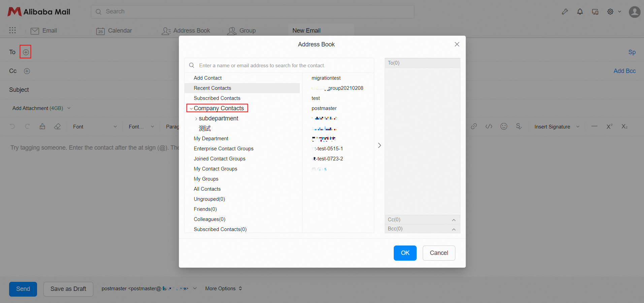
Task: Click the Cancel button
Action: [x=439, y=253]
